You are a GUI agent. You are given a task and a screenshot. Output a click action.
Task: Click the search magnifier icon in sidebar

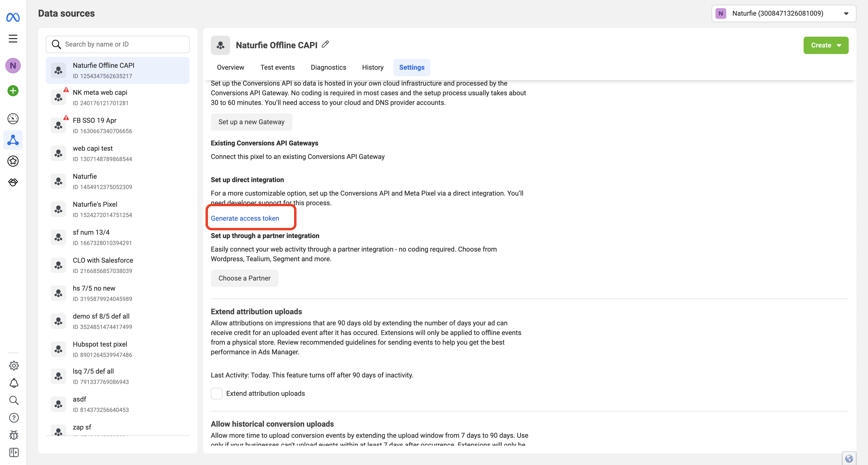14,400
